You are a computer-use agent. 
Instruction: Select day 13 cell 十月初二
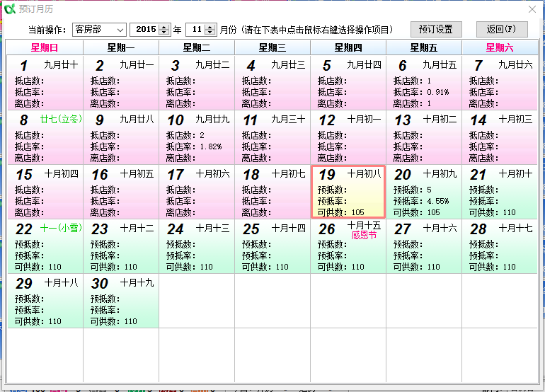424,137
